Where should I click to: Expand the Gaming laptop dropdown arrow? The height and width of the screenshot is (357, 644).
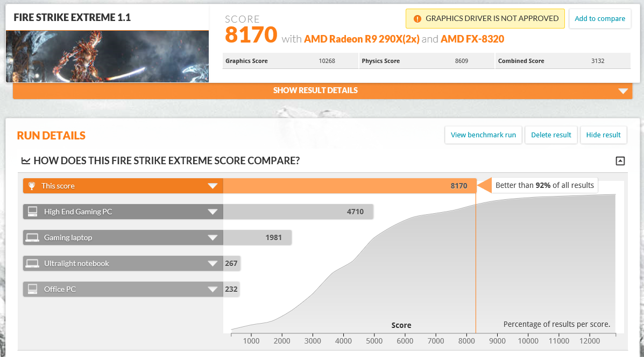(x=213, y=237)
